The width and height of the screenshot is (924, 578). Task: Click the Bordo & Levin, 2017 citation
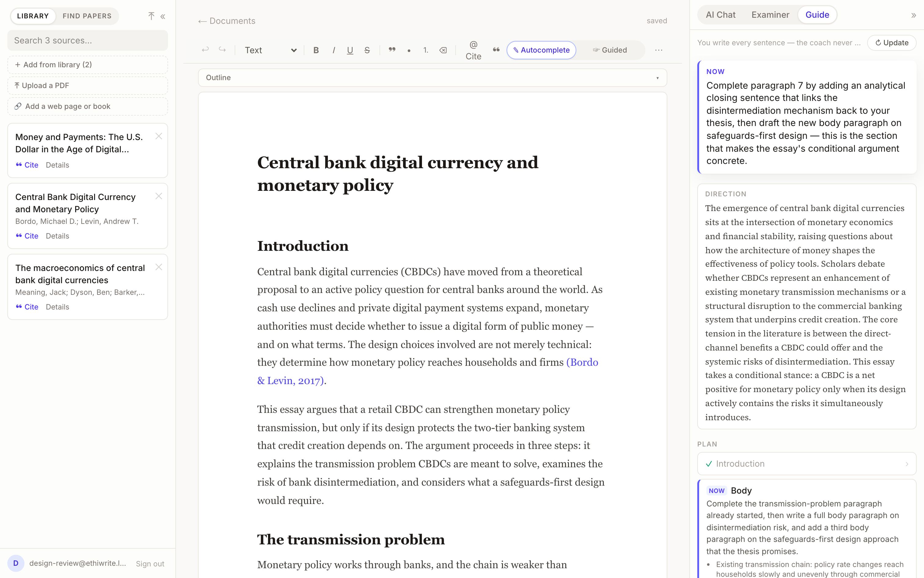pos(428,371)
